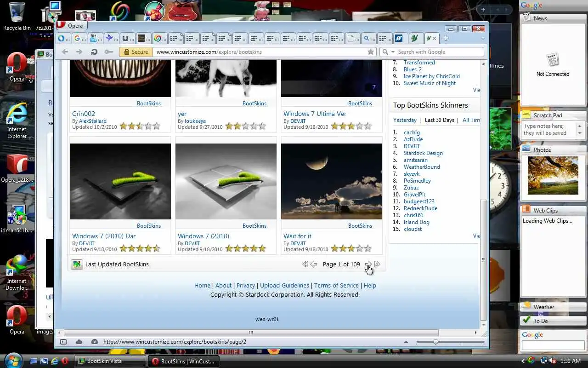
Task: Close the active WinCustomize tab
Action: tap(435, 38)
